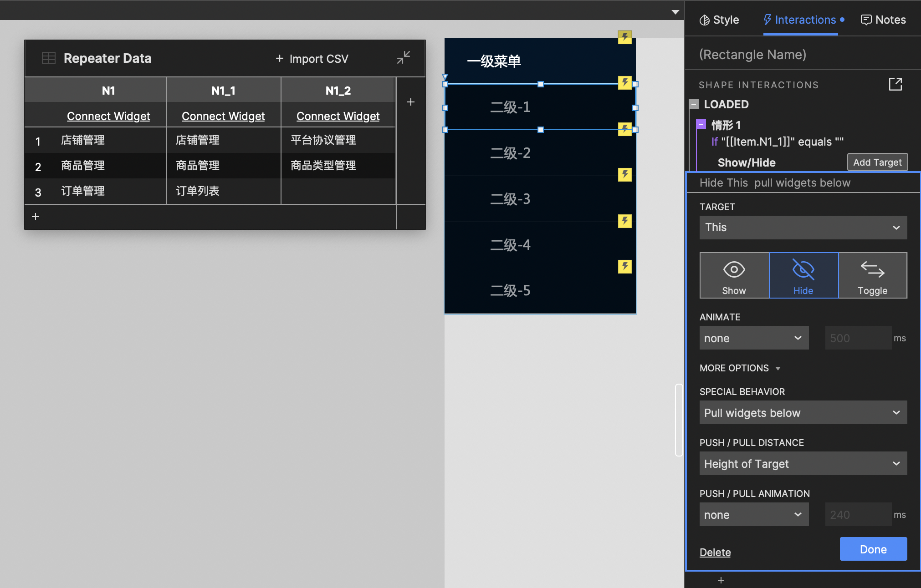Open the TARGET dropdown showing This
The image size is (921, 588).
pos(803,228)
